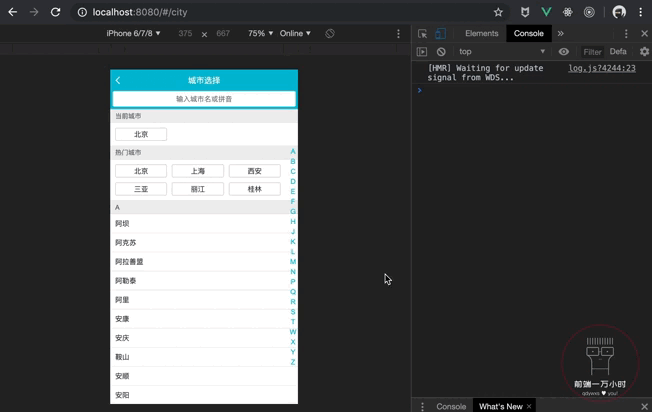Screen dimensions: 652x412
Task: Bookmark page with star icon
Action: pyautogui.click(x=498, y=12)
